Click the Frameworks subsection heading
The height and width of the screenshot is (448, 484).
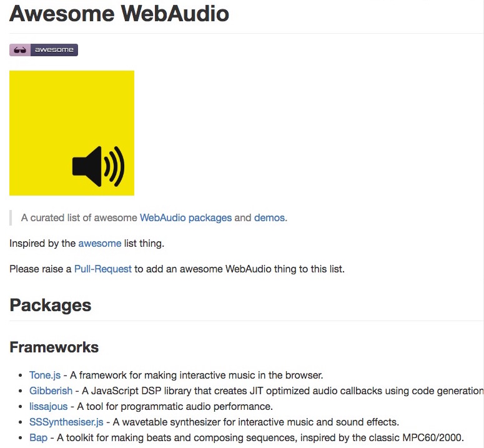point(54,347)
